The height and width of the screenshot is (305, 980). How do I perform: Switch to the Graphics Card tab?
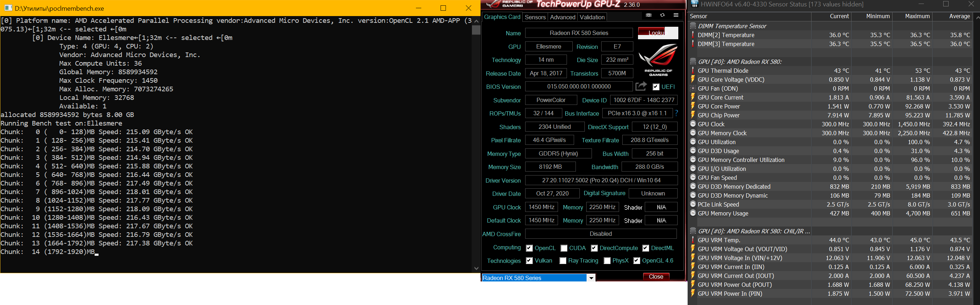[502, 17]
